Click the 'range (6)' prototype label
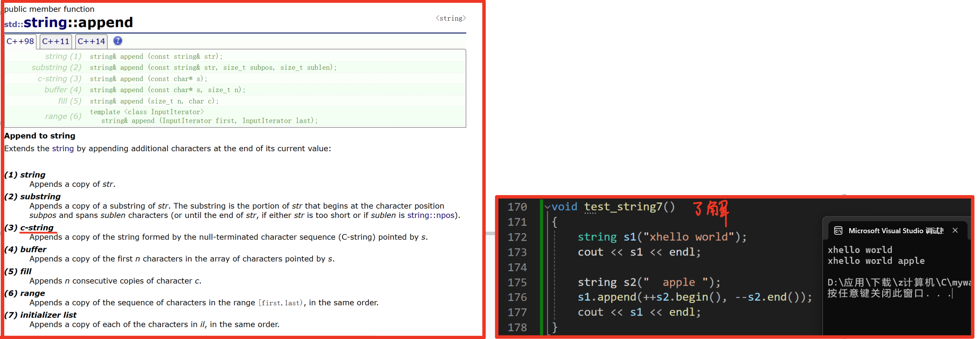Viewport: 980px width, 339px height. (63, 116)
